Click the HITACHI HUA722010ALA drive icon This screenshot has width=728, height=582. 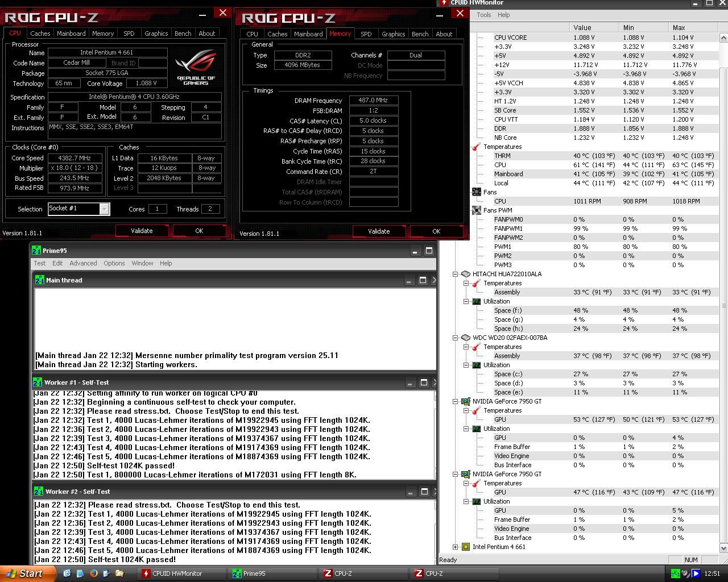[x=465, y=274]
